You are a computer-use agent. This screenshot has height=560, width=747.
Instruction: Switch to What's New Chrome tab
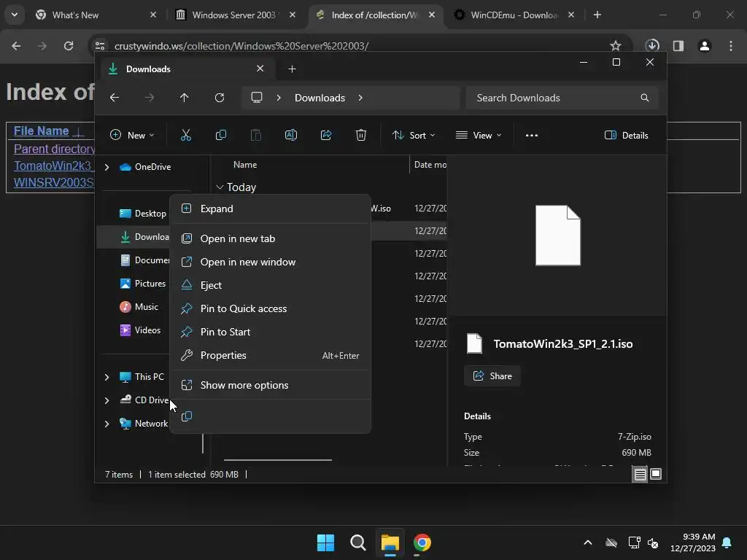click(x=97, y=15)
